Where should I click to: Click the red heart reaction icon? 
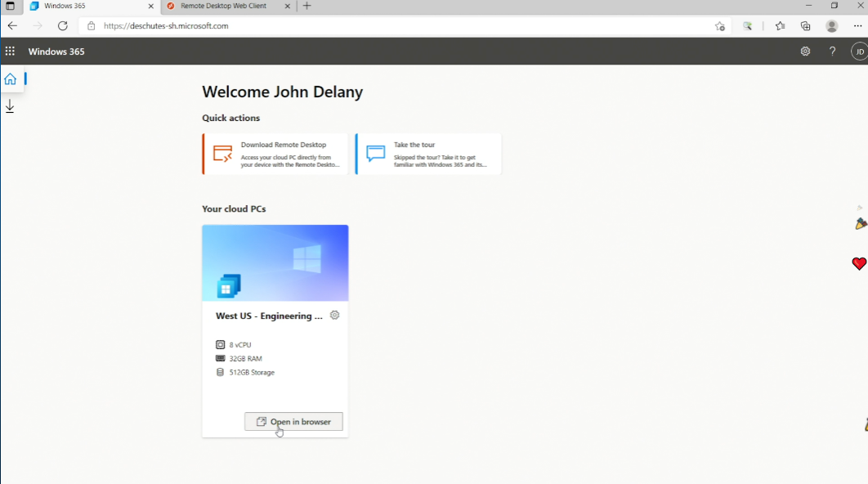[859, 263]
